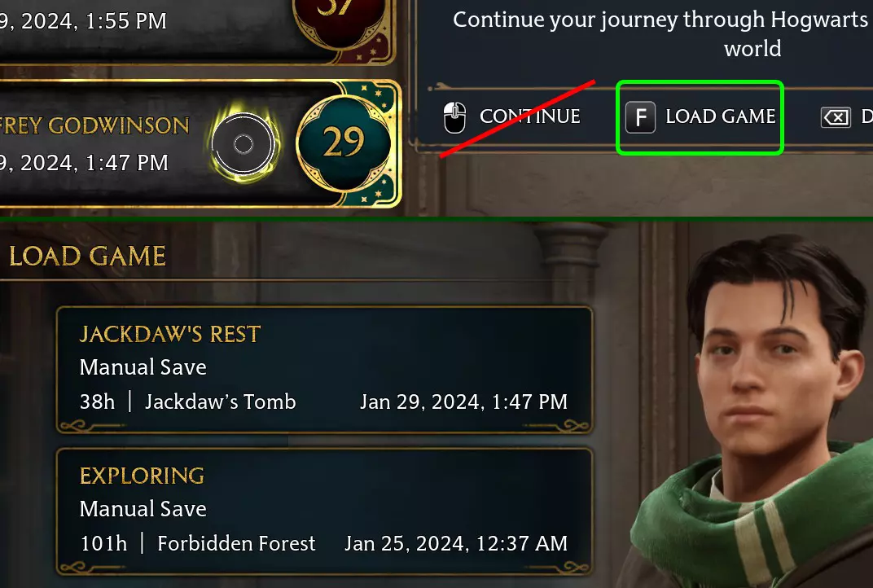Click the F key icon
The image size is (873, 588).
(x=640, y=117)
